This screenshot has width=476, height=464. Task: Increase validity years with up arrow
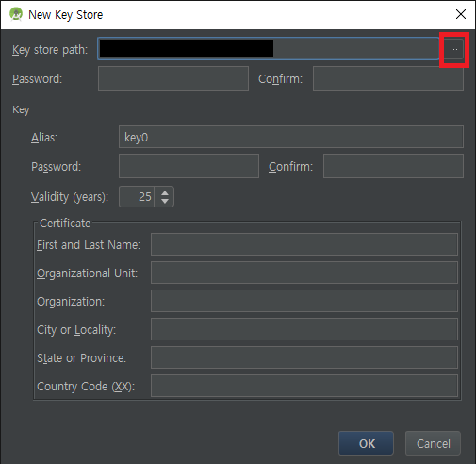[165, 192]
